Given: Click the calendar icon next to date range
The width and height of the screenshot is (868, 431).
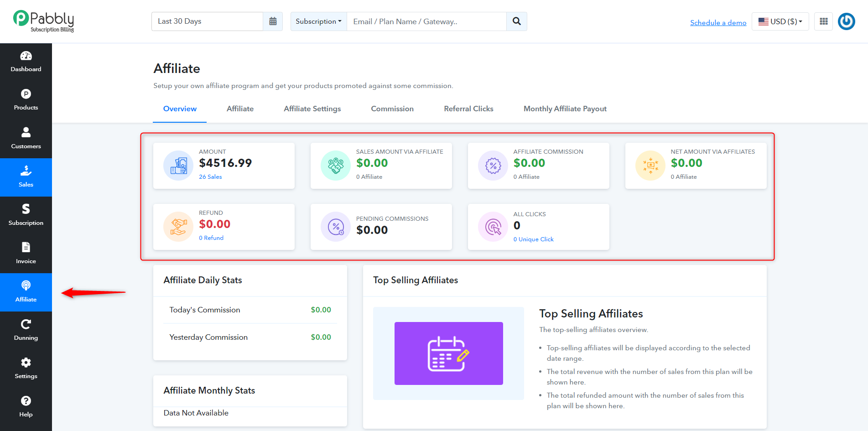Looking at the screenshot, I should (273, 21).
